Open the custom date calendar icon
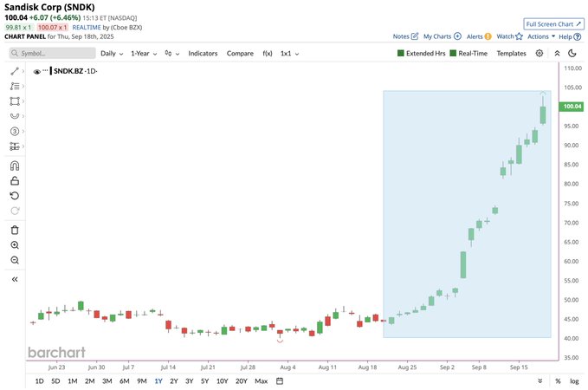Viewport: 588px width, 390px height. [280, 381]
